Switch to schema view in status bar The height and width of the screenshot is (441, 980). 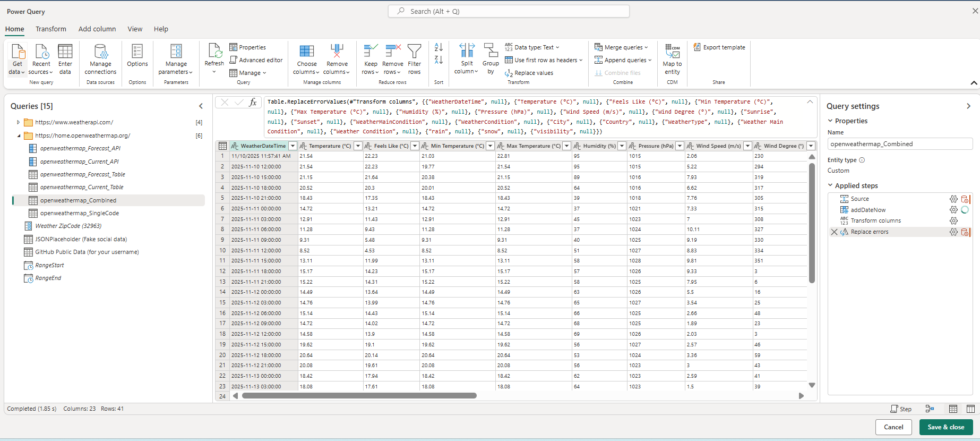pyautogui.click(x=970, y=409)
